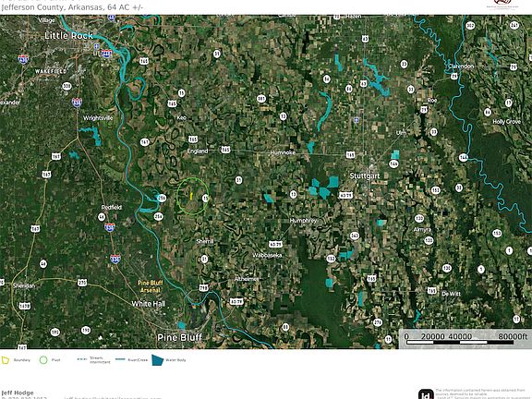Click the green Pivot circle legend icon
This screenshot has width=532, height=399.
point(43,360)
